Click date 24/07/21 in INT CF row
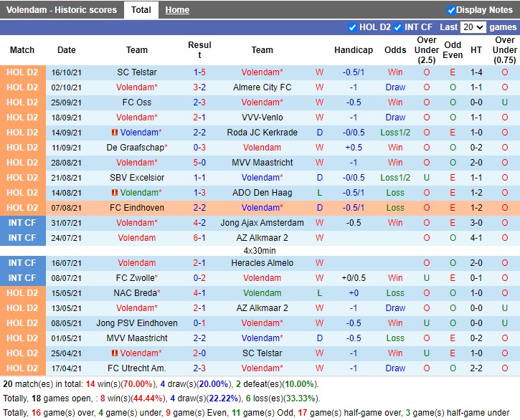This screenshot has height=420, width=520. pos(66,238)
